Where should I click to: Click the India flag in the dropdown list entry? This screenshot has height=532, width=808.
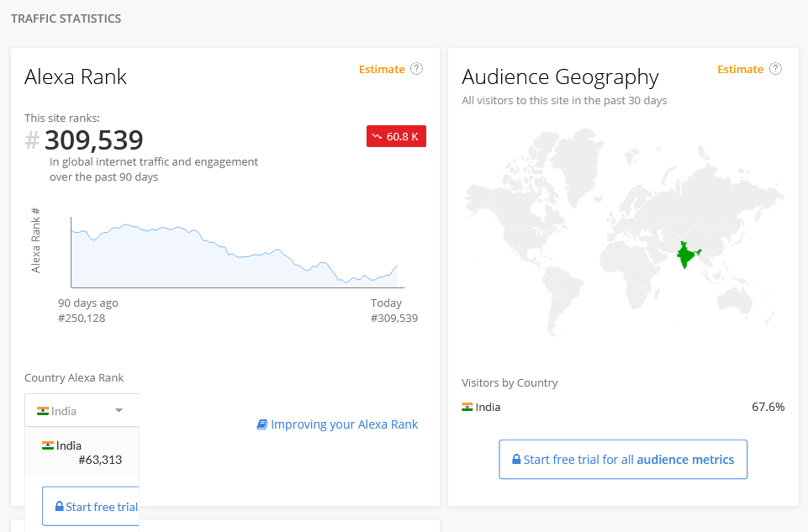pos(48,445)
